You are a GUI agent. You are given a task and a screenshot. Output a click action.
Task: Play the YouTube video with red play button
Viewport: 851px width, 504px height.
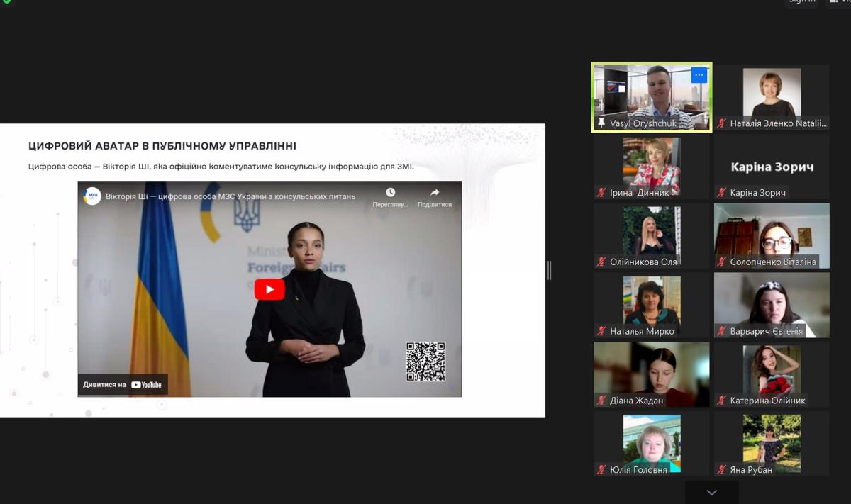(269, 289)
